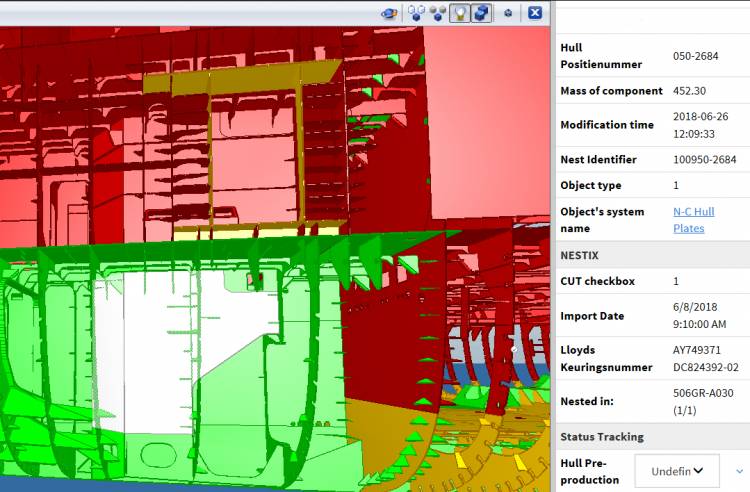Open the Hull Pre-production status dropdown

677,470
